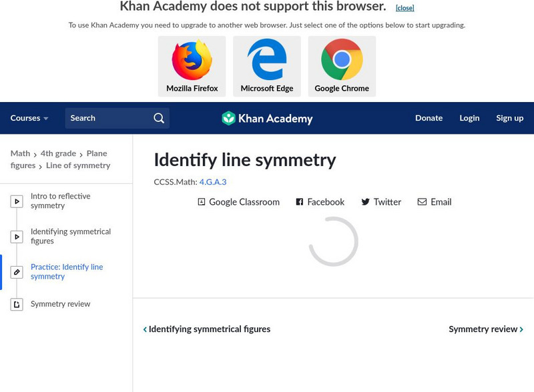Click the Mozilla Firefox browser icon
534x392 pixels.
pos(192,60)
